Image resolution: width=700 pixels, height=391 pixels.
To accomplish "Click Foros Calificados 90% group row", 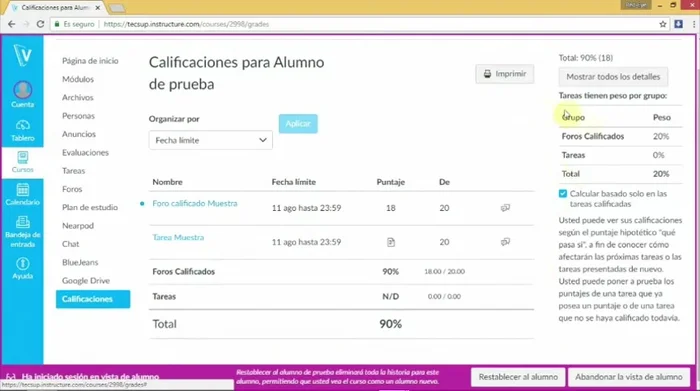I will pos(342,271).
